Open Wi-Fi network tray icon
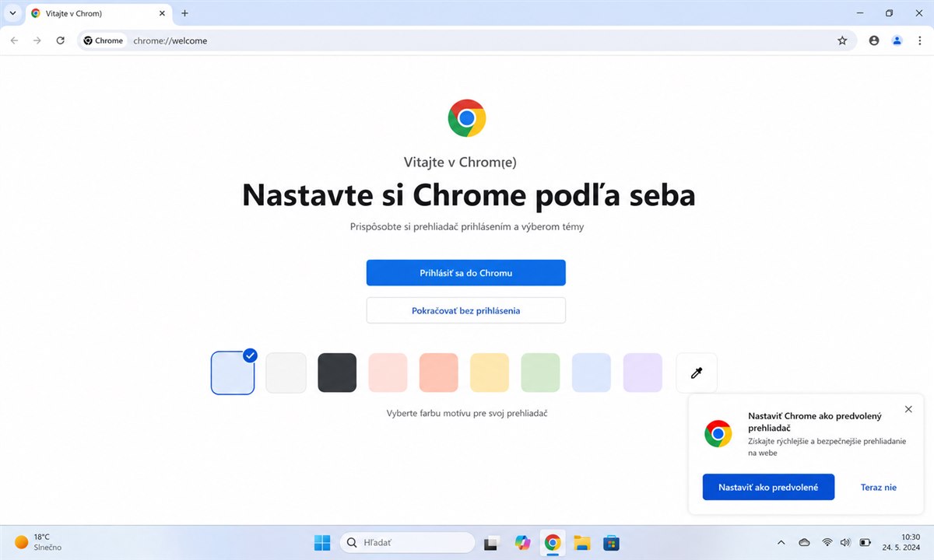Image resolution: width=934 pixels, height=560 pixels. coord(827,542)
